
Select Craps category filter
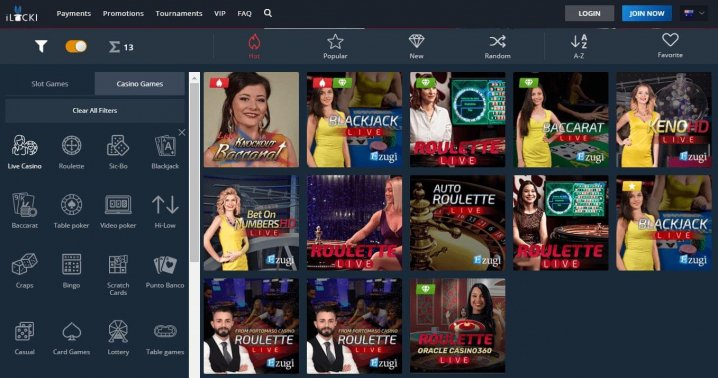click(x=25, y=270)
